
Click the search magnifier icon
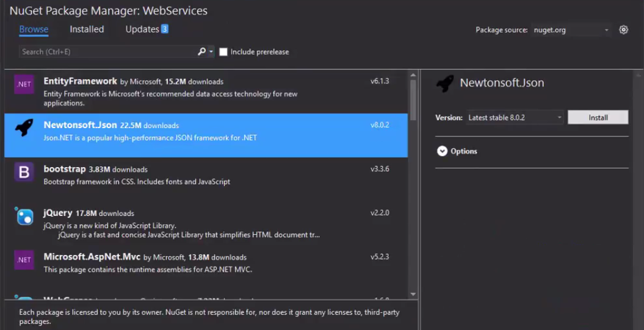pyautogui.click(x=201, y=51)
